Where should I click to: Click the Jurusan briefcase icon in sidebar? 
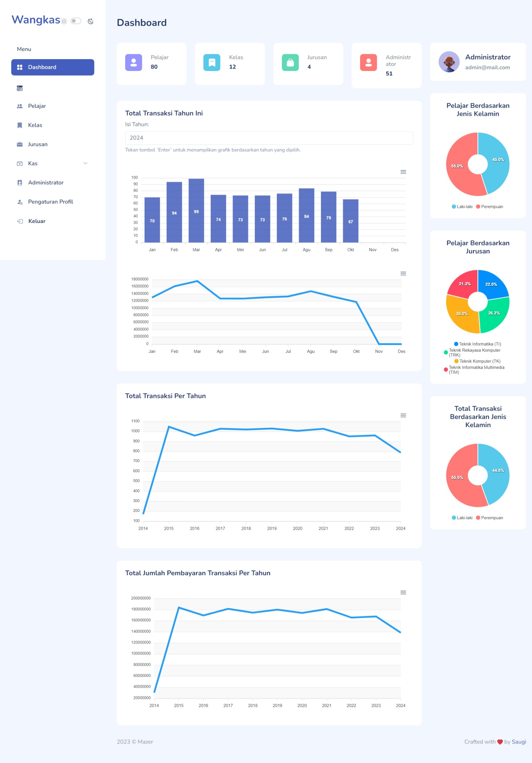pyautogui.click(x=20, y=144)
